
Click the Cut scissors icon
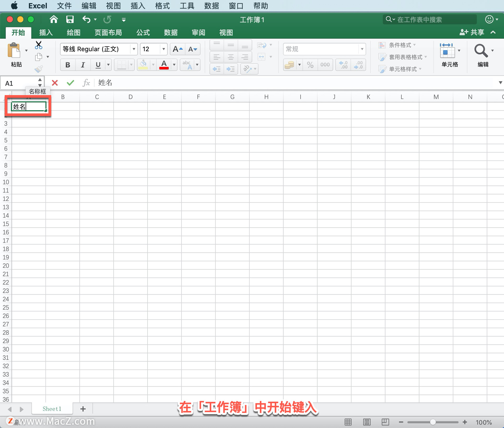coord(39,45)
